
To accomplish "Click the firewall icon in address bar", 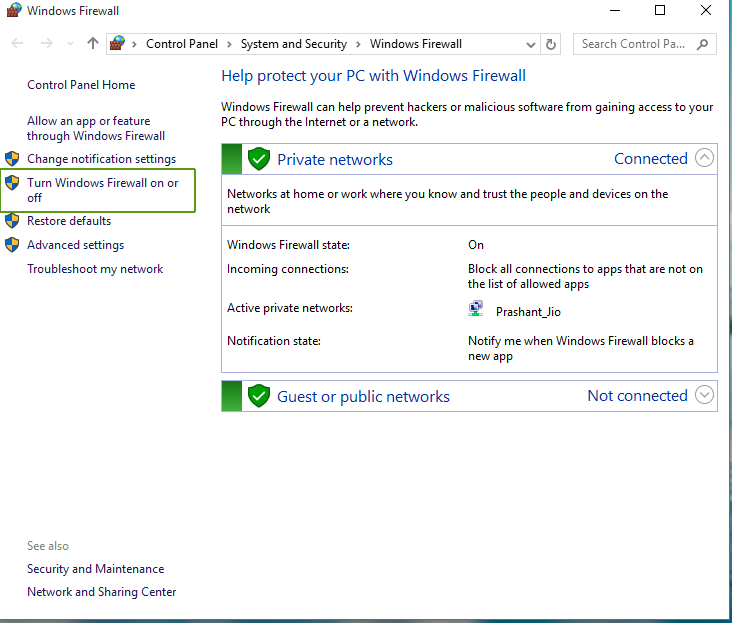I will click(x=117, y=43).
